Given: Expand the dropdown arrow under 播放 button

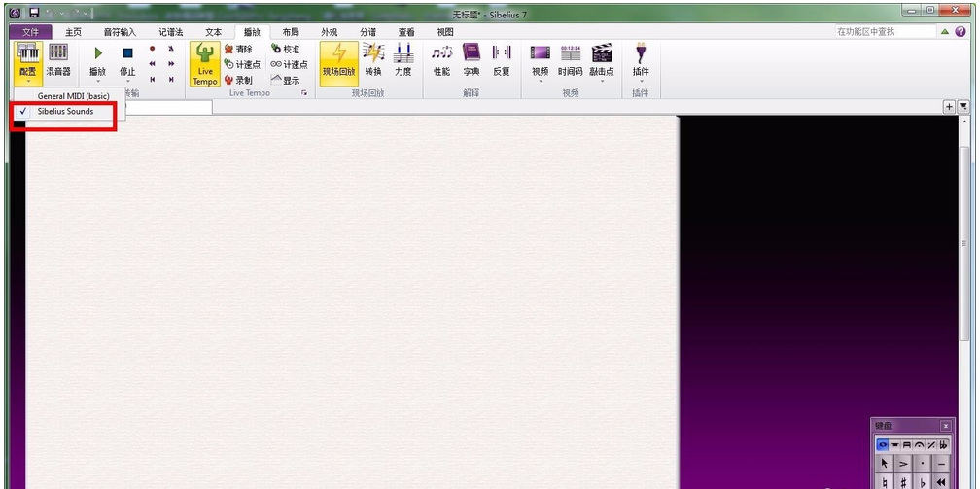Looking at the screenshot, I should pos(98,82).
